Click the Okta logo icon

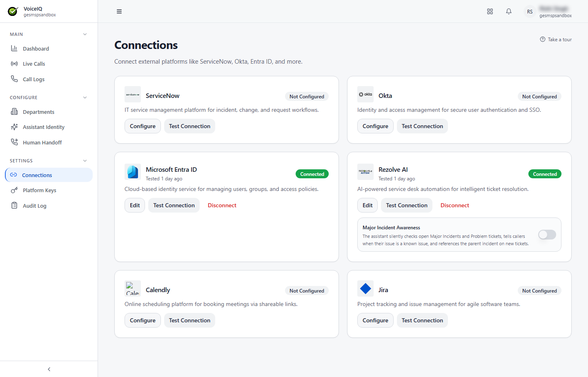pyautogui.click(x=365, y=94)
